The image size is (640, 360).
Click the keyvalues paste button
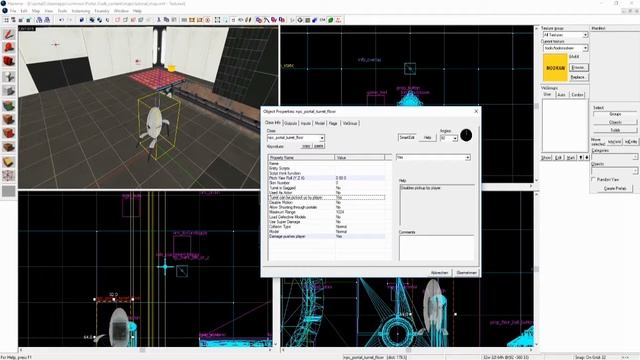coord(319,146)
